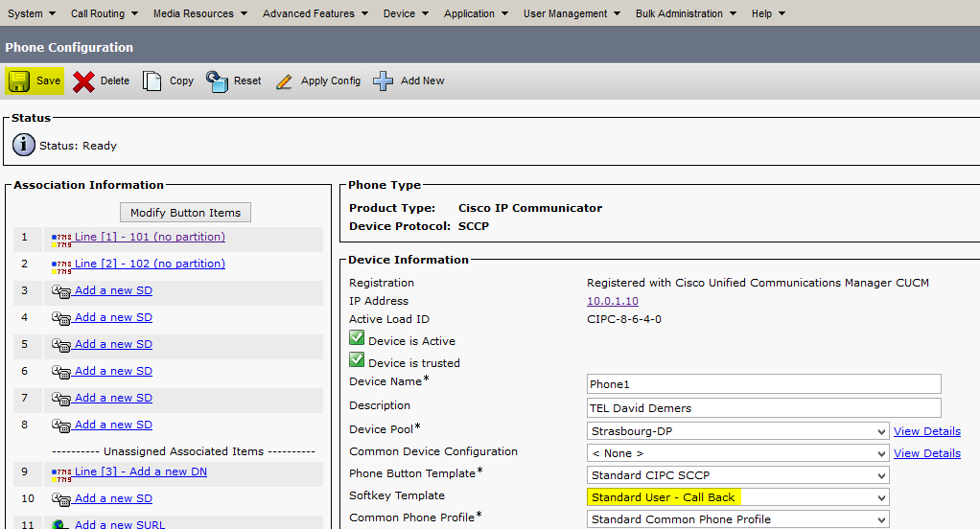
Task: Click the Copy document icon
Action: coord(152,81)
